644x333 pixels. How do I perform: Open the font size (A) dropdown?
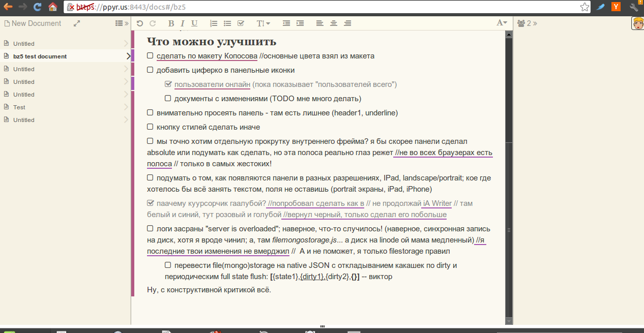[502, 23]
